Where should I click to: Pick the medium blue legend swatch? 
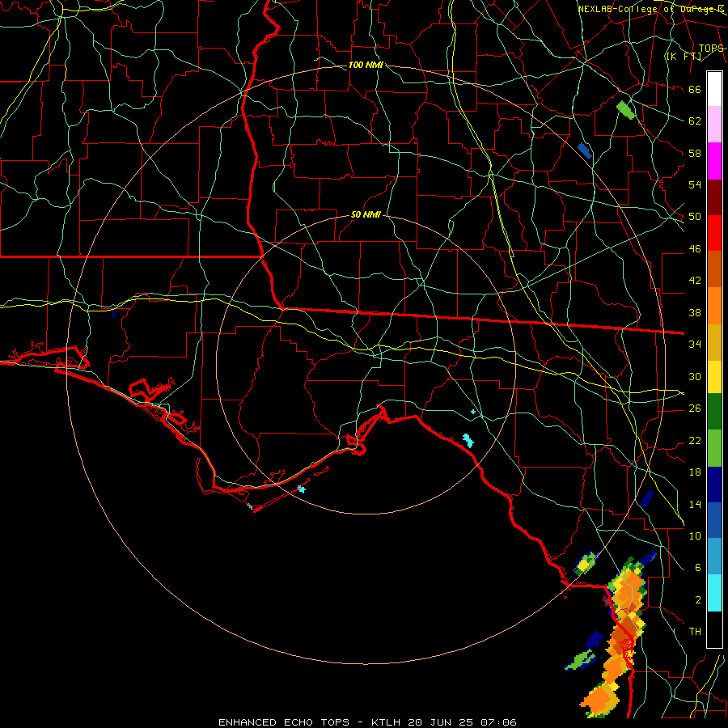coord(714,521)
